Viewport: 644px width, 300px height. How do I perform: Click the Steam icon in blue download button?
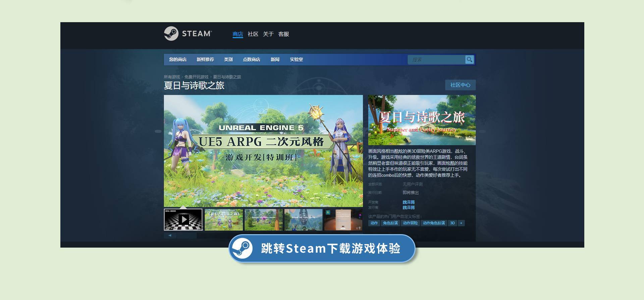pos(242,248)
